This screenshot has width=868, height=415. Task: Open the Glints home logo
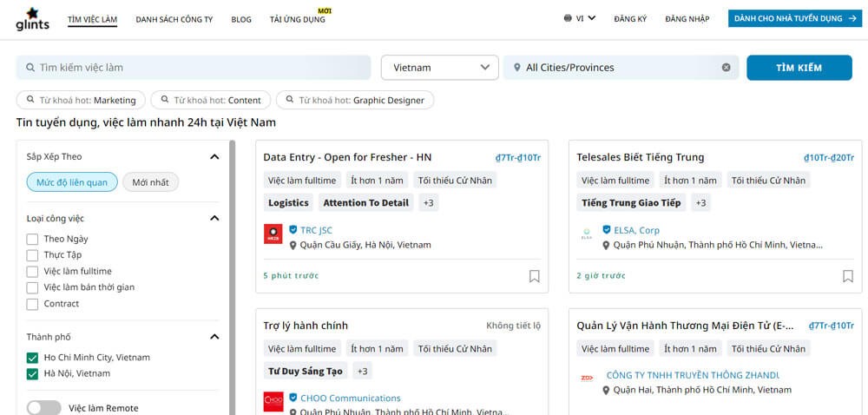tap(32, 19)
